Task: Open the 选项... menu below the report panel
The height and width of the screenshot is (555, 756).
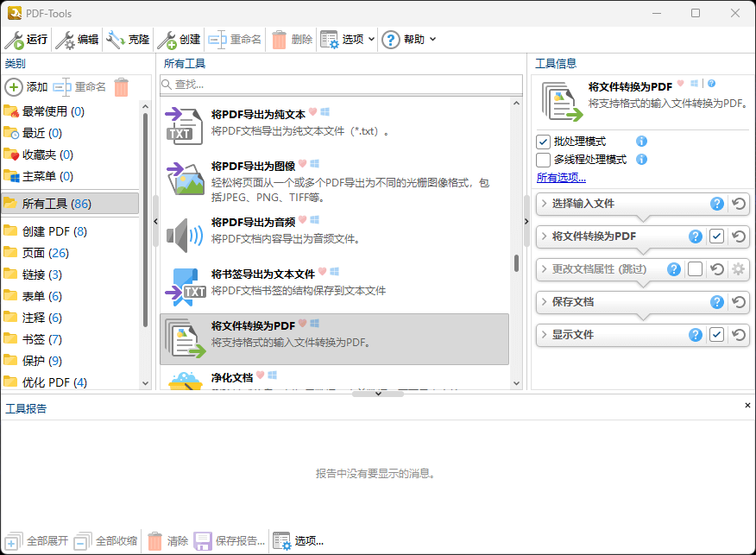Action: click(298, 539)
